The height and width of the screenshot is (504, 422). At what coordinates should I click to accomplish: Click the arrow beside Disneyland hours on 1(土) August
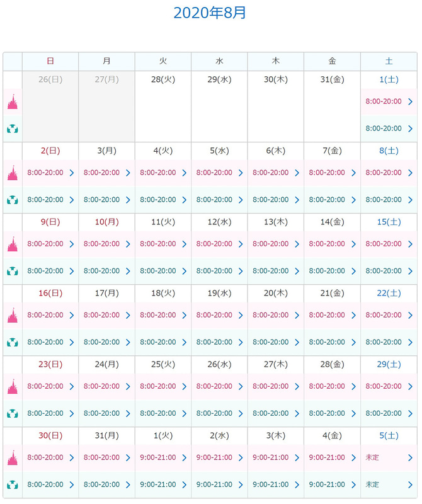point(410,101)
